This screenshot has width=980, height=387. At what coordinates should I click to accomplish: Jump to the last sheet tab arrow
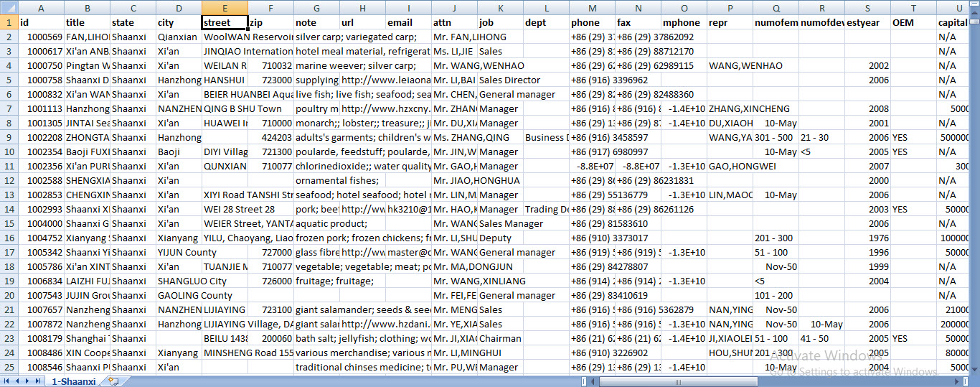37,381
